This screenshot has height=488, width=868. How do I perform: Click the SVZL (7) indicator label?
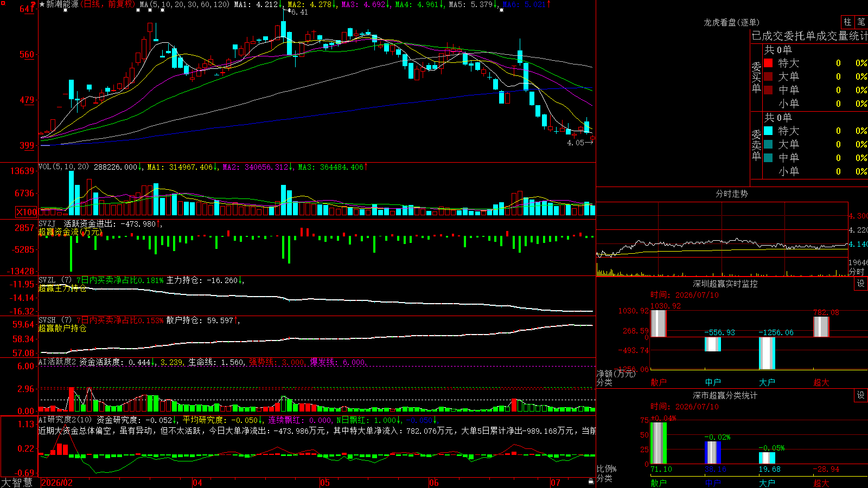[x=55, y=280]
